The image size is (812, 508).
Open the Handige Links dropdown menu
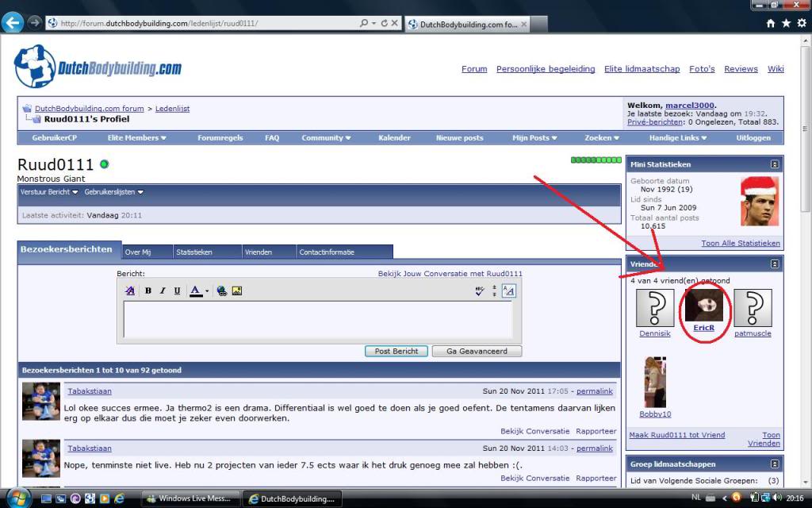click(677, 137)
